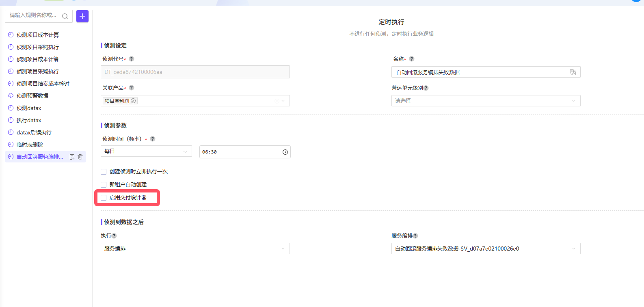Click the 侦测到数据之后 section heading
The width and height of the screenshot is (644, 307).
point(124,222)
